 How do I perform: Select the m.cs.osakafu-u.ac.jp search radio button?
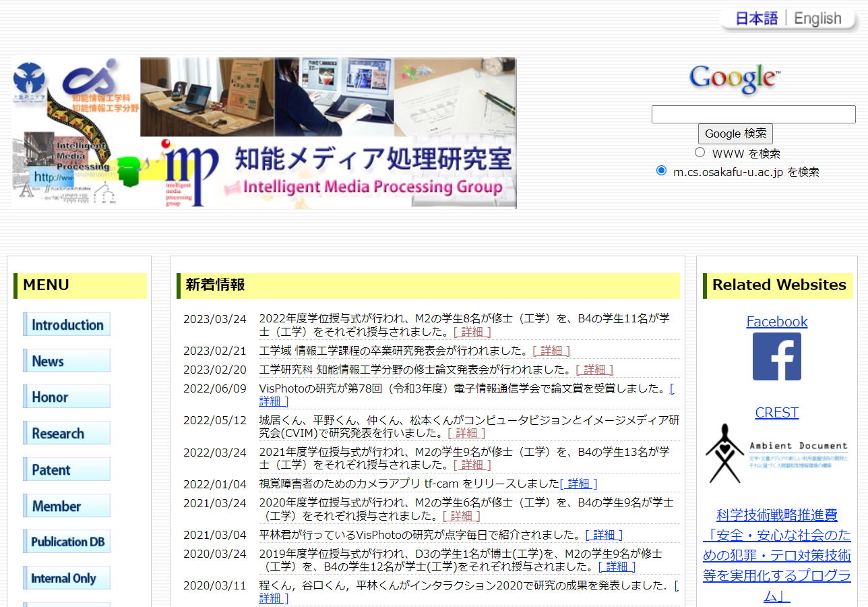661,171
